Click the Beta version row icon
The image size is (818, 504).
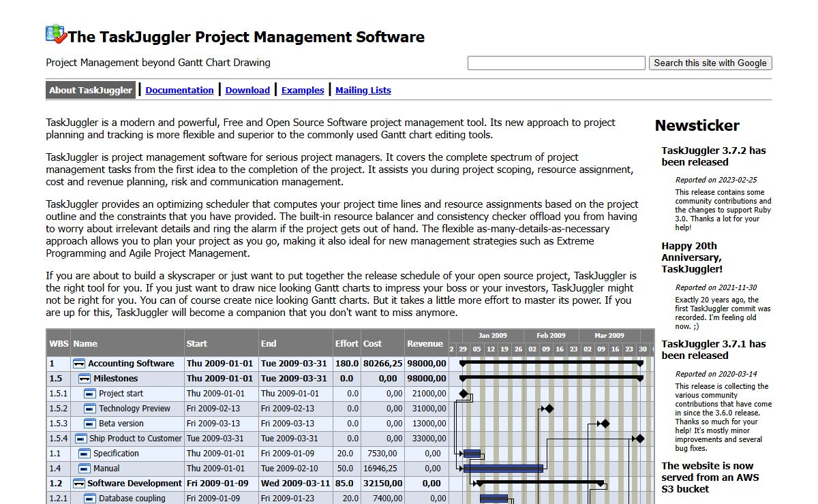point(89,424)
